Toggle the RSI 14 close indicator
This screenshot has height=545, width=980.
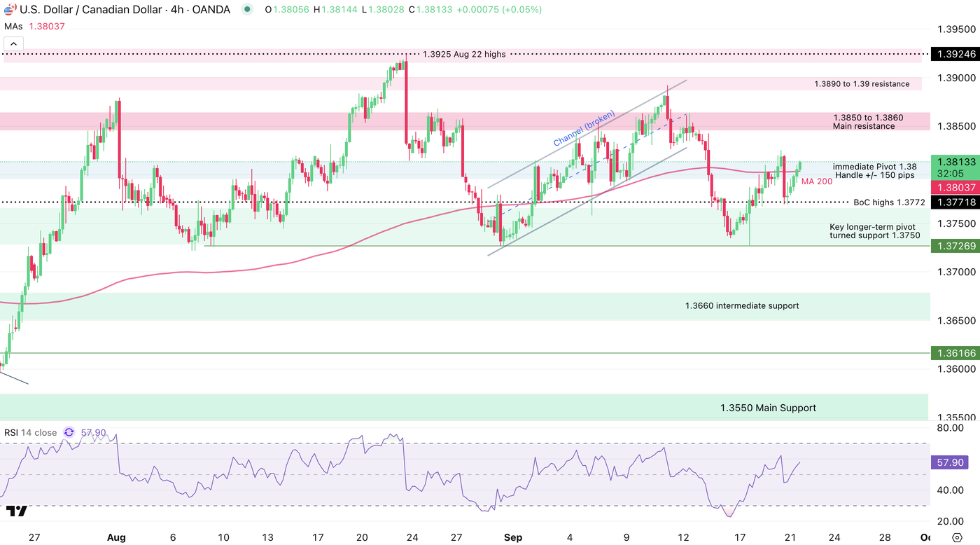[x=31, y=432]
